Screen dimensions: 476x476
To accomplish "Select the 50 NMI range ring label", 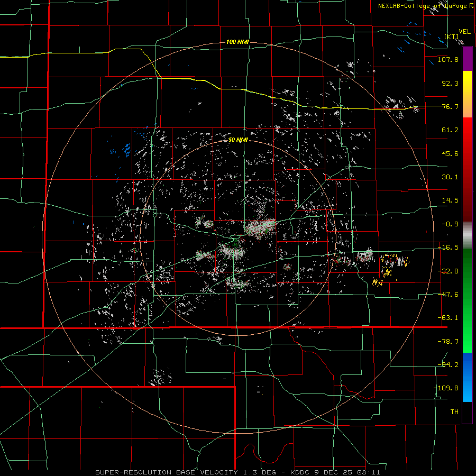I will 238,140.
